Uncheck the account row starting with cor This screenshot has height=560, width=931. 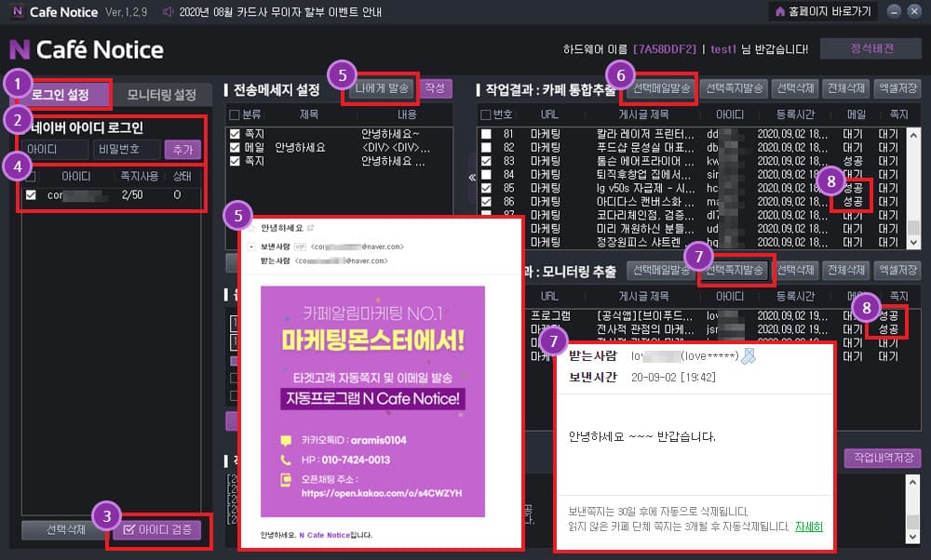[31, 194]
